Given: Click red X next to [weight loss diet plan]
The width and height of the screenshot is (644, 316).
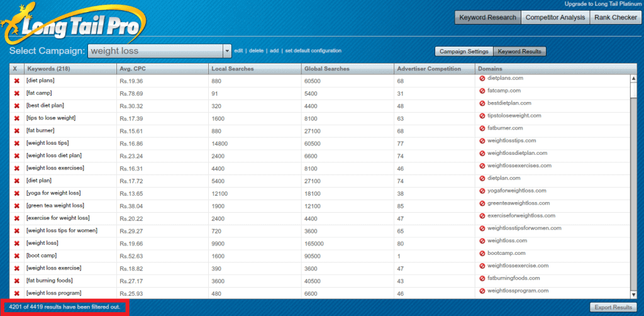Looking at the screenshot, I should [17, 156].
